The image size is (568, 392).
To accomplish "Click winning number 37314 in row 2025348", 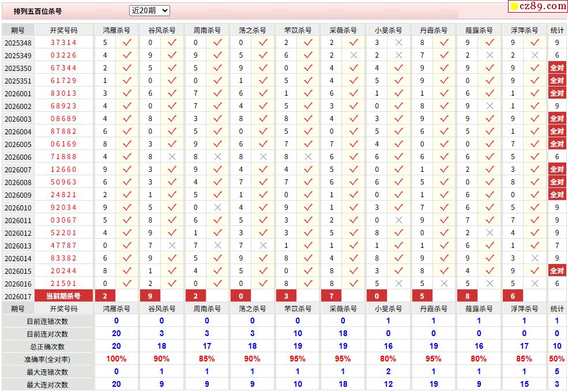I will pos(63,43).
